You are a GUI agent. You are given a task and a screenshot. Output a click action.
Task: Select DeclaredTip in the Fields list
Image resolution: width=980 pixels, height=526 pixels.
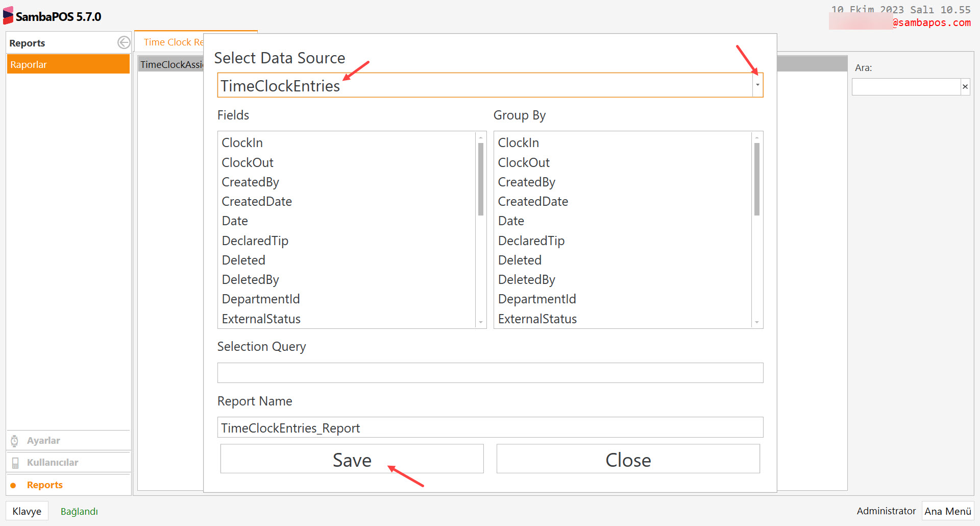click(x=255, y=241)
